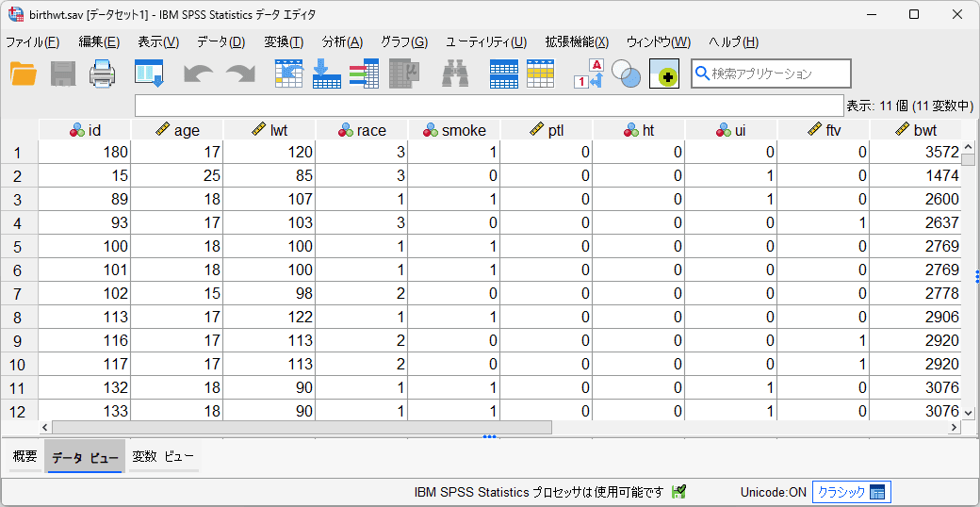Select row number 12 header
980x507 pixels.
[x=20, y=412]
